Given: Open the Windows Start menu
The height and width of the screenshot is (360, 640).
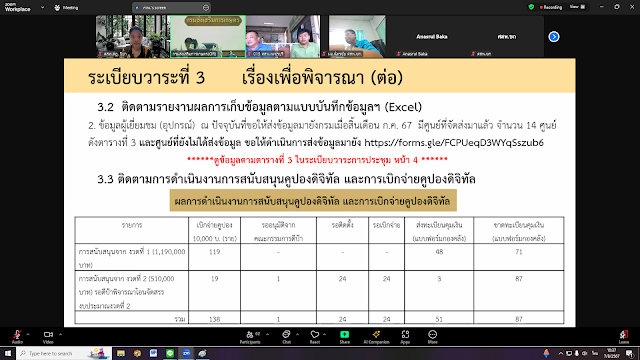Looking at the screenshot, I should (x=8, y=353).
